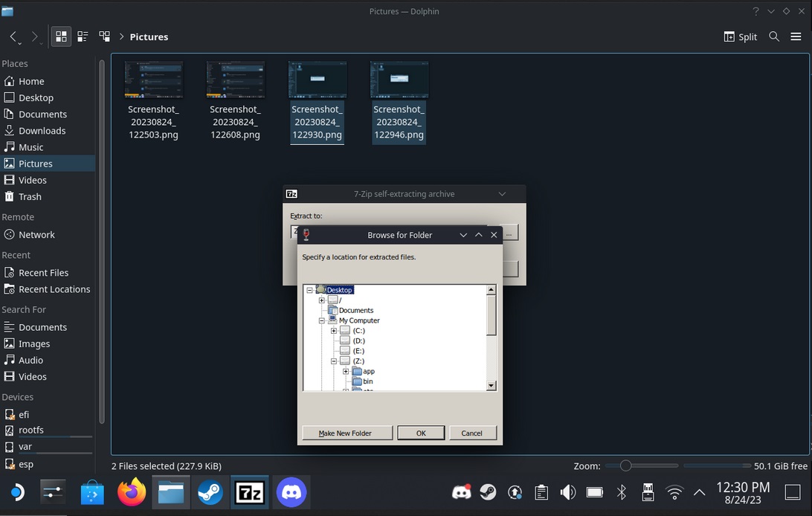Open the Dolphin search tool
812x516 pixels.
pyautogui.click(x=774, y=36)
